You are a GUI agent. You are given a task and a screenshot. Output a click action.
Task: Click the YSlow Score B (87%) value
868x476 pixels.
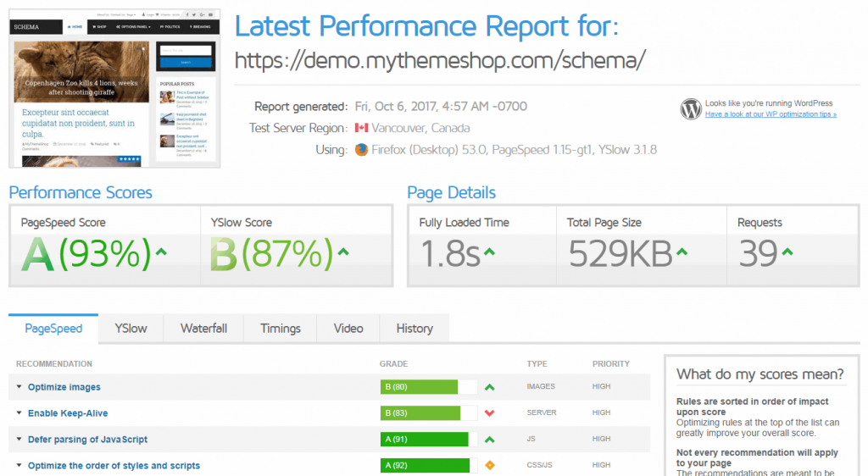(x=272, y=254)
